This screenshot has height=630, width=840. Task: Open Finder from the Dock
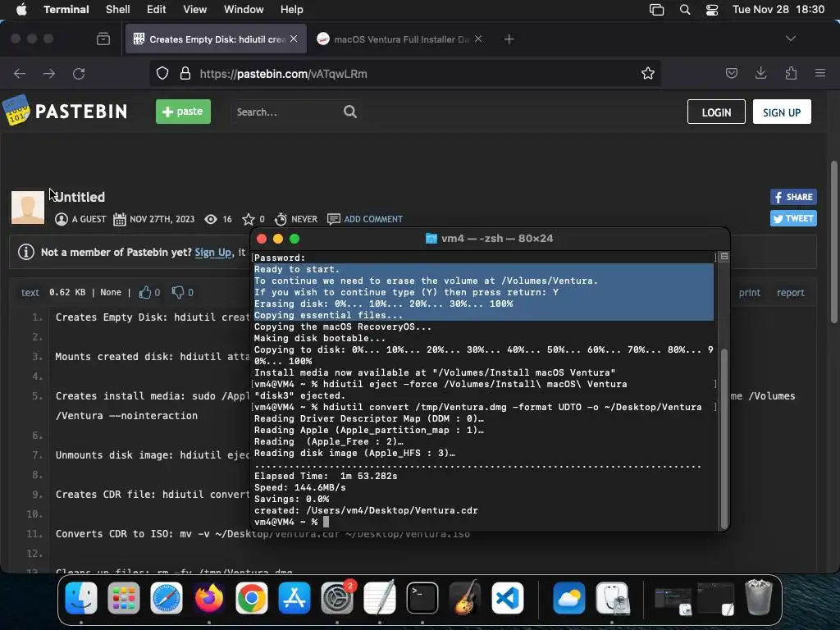point(81,598)
